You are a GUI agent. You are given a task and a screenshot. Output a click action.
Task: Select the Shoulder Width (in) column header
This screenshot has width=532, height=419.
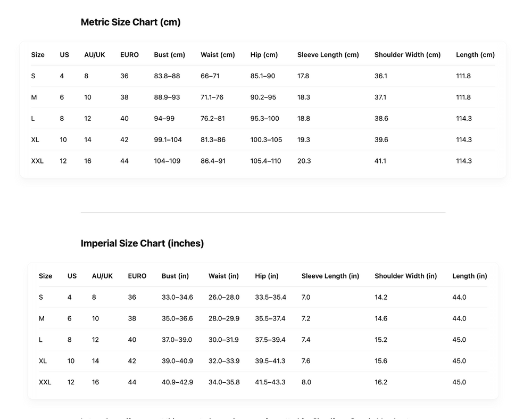click(x=405, y=276)
